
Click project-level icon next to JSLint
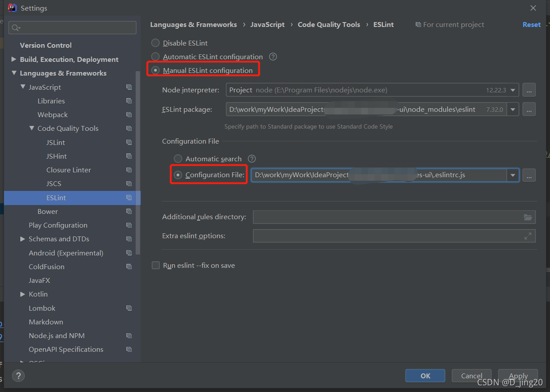tap(129, 142)
